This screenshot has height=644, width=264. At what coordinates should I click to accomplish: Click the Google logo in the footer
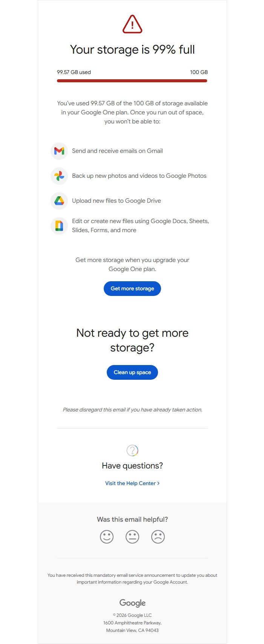pos(132,603)
